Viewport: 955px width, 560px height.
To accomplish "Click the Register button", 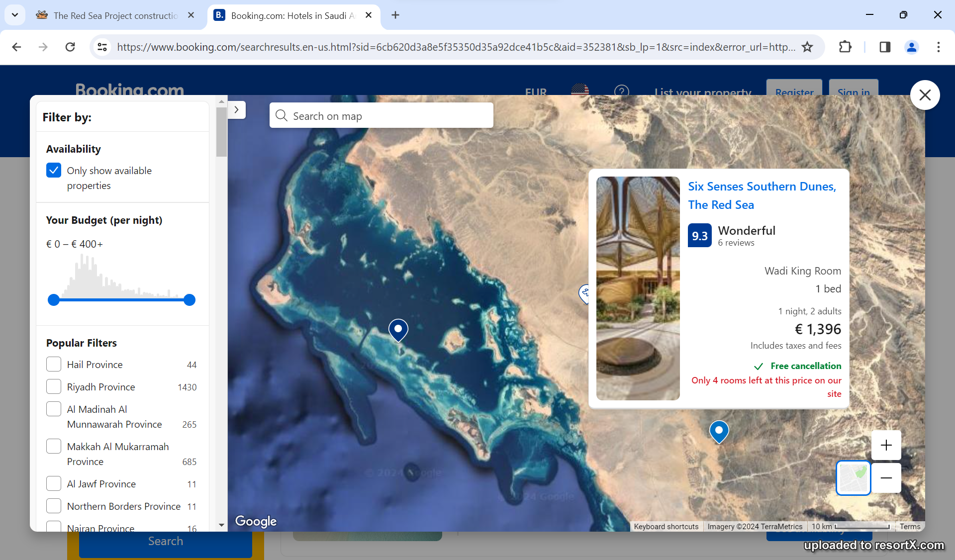I will [x=794, y=88].
